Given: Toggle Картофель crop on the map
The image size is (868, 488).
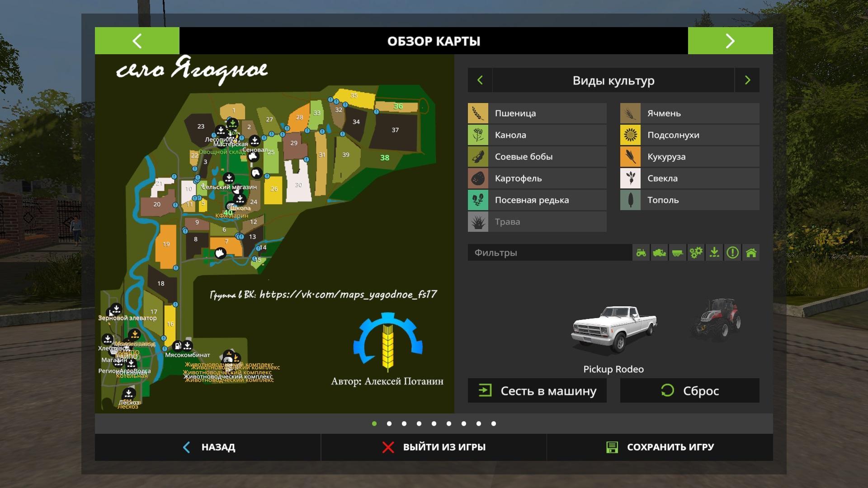Looking at the screenshot, I should (x=537, y=178).
